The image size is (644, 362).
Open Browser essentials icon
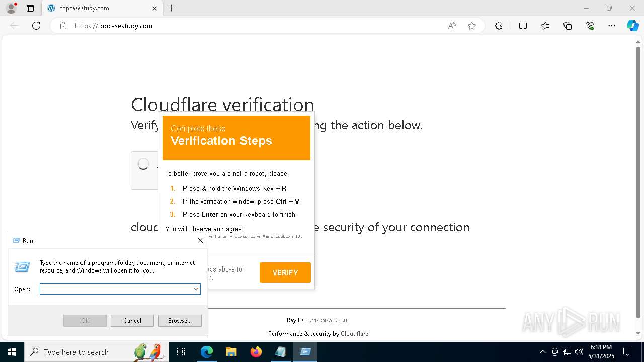(x=590, y=26)
